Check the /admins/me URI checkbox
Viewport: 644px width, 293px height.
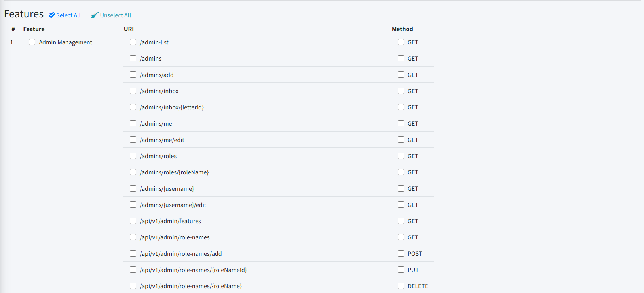pos(133,123)
